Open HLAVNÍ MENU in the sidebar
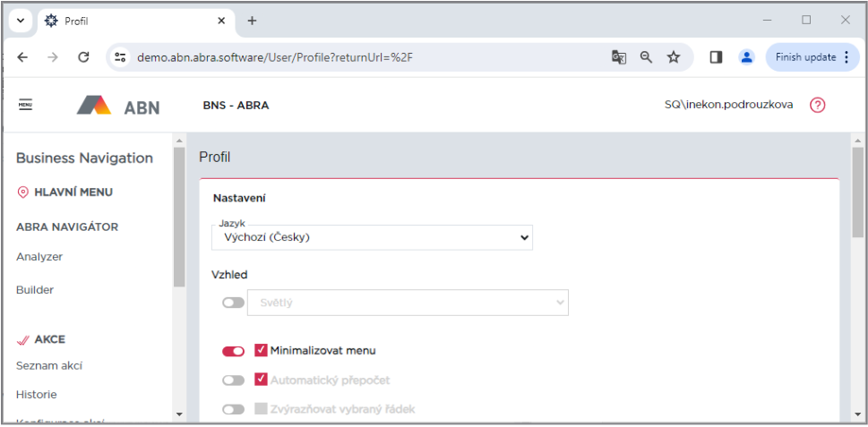This screenshot has height=427, width=868. coord(73,192)
